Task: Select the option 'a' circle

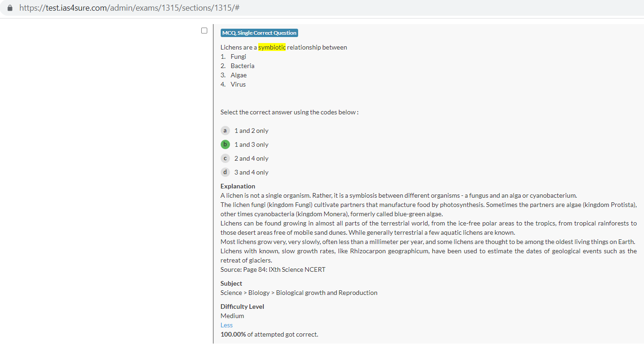Action: pos(225,131)
